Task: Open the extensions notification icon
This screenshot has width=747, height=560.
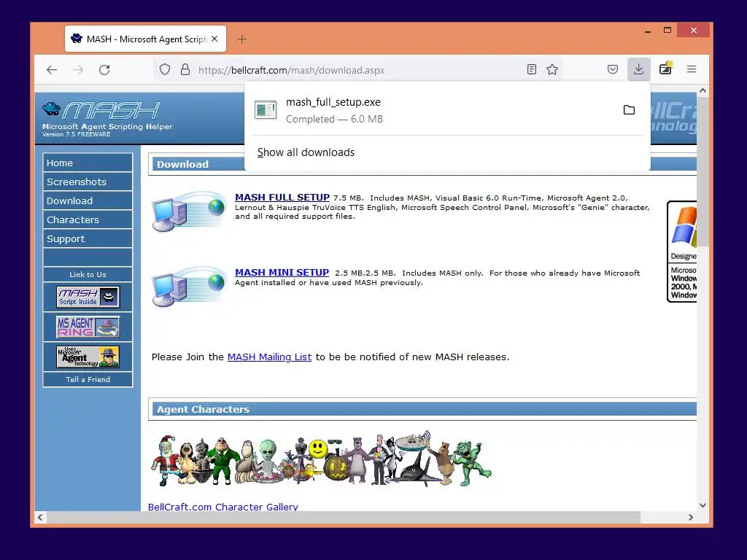Action: (665, 69)
